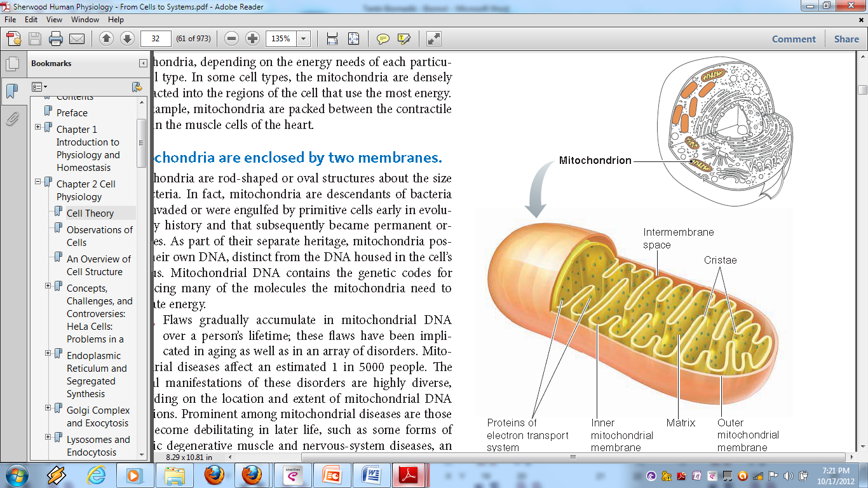The height and width of the screenshot is (488, 868).
Task: Switch to PowerPoint in the taskbar
Action: [332, 475]
